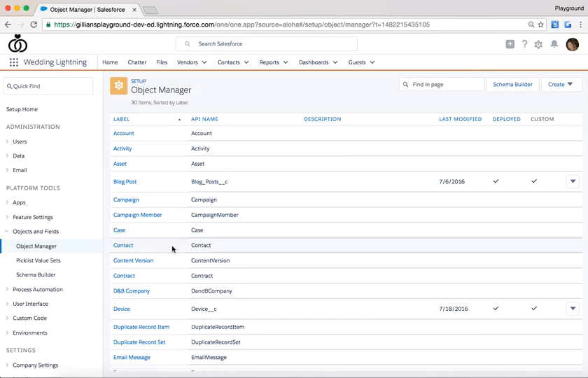The width and height of the screenshot is (588, 378).
Task: Bookmark the page with star icon
Action: (540, 24)
